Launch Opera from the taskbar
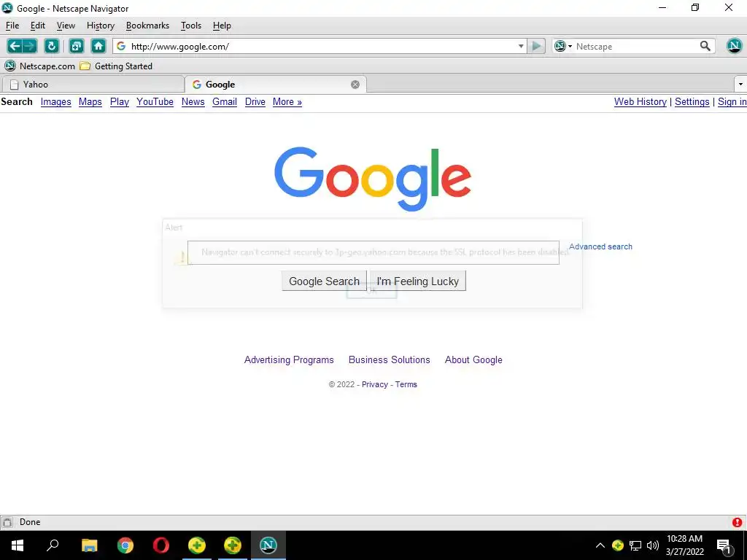 (x=161, y=545)
